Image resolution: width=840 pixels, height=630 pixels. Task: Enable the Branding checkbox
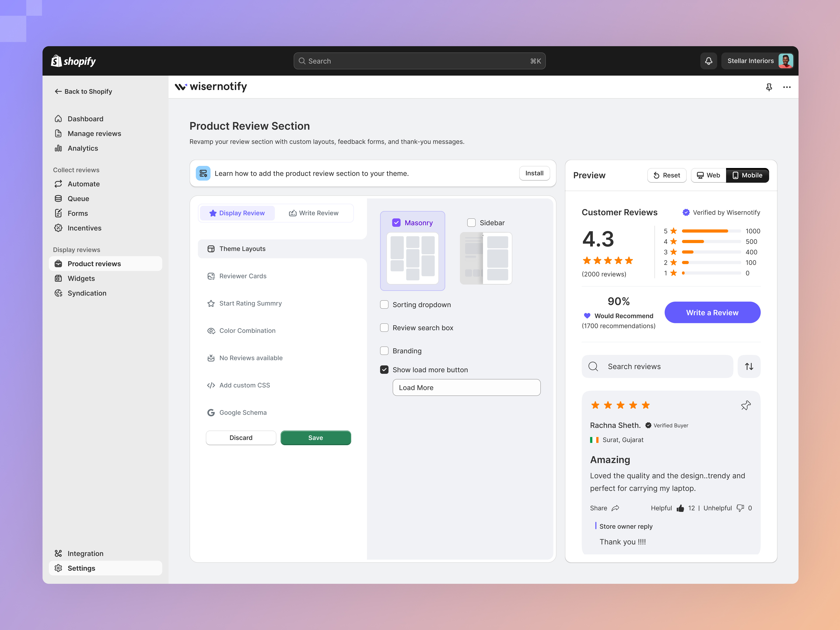click(x=384, y=351)
